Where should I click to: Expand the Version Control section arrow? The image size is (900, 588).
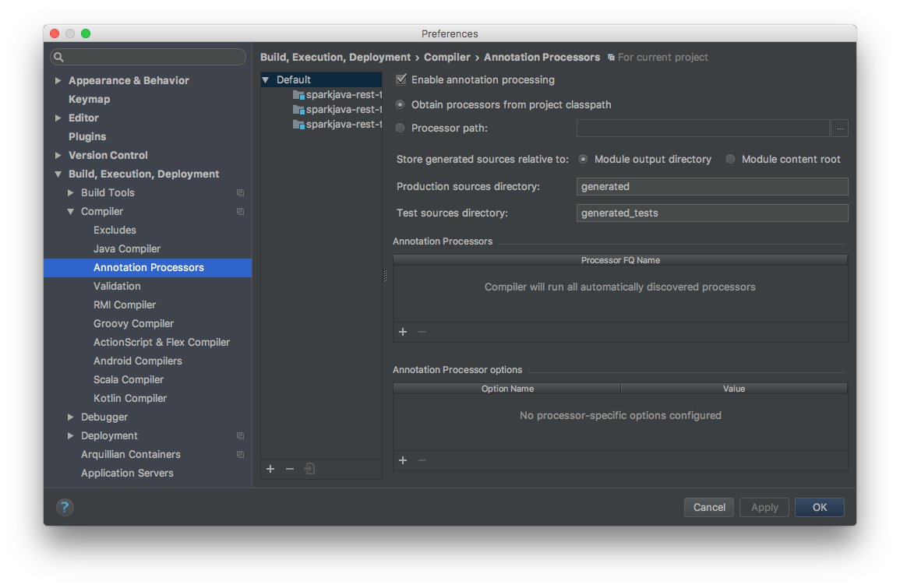(x=58, y=155)
